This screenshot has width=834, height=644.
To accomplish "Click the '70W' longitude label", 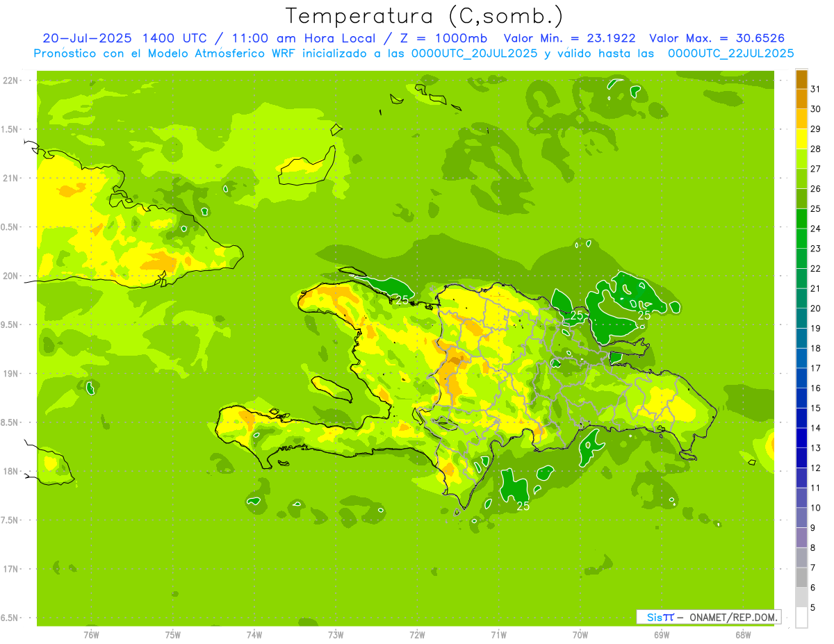I will (x=580, y=635).
